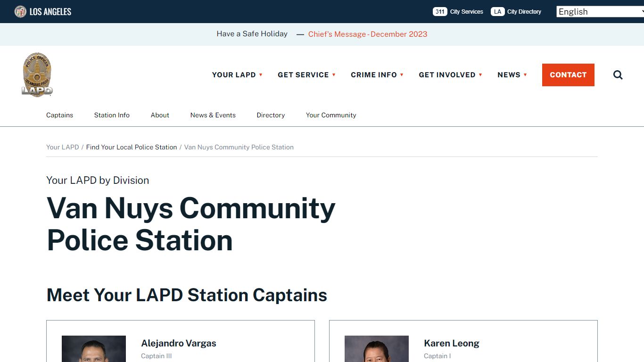Open the Your Community tab

[x=331, y=115]
